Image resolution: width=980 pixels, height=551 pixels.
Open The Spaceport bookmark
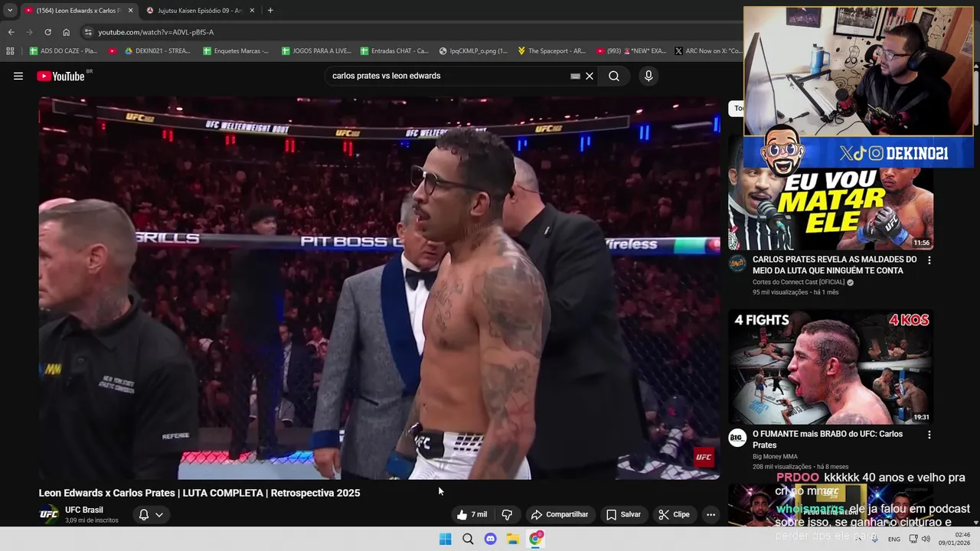(552, 51)
